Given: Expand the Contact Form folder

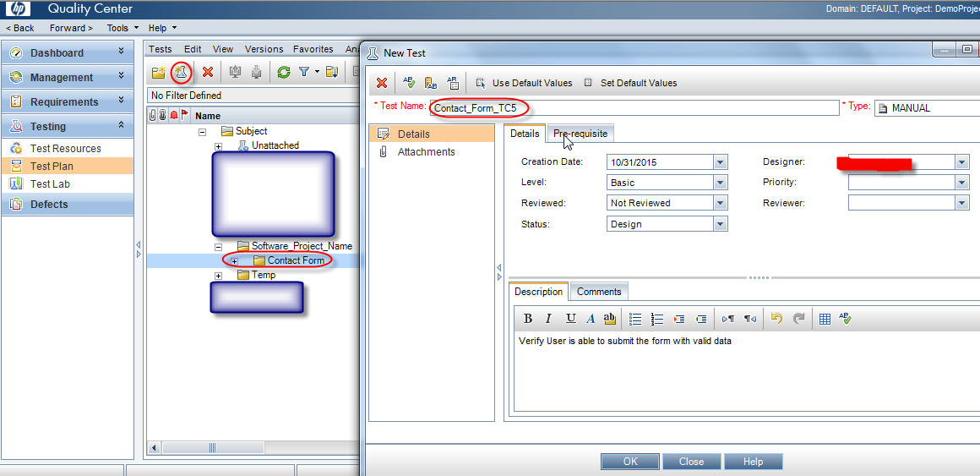Looking at the screenshot, I should 234,261.
